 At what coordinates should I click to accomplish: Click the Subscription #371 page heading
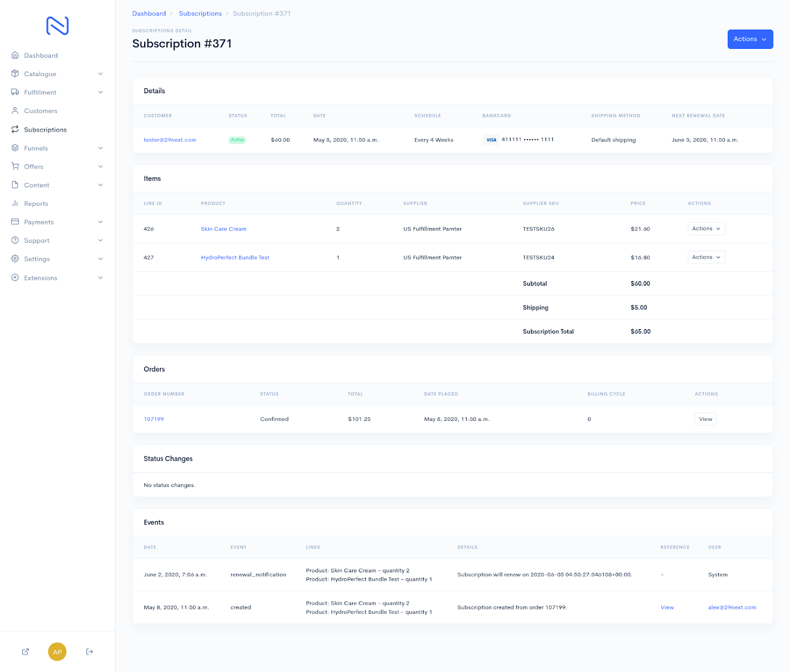[x=182, y=44]
